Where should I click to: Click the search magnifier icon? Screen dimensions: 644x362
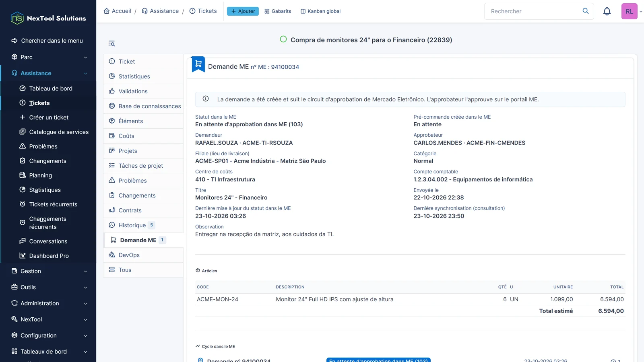(586, 11)
